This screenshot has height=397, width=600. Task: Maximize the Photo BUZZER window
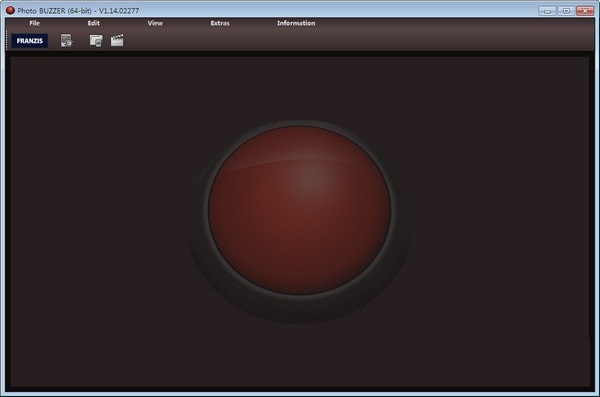[x=566, y=11]
